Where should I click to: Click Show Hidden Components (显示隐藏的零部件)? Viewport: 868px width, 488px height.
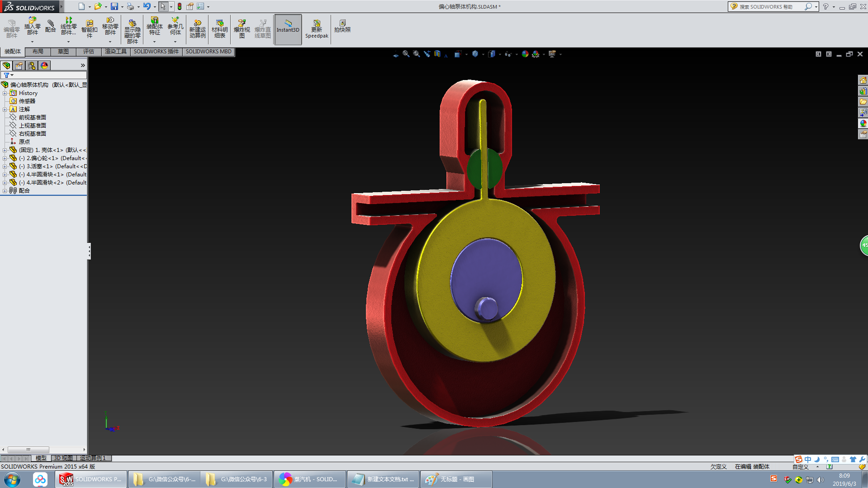133,31
